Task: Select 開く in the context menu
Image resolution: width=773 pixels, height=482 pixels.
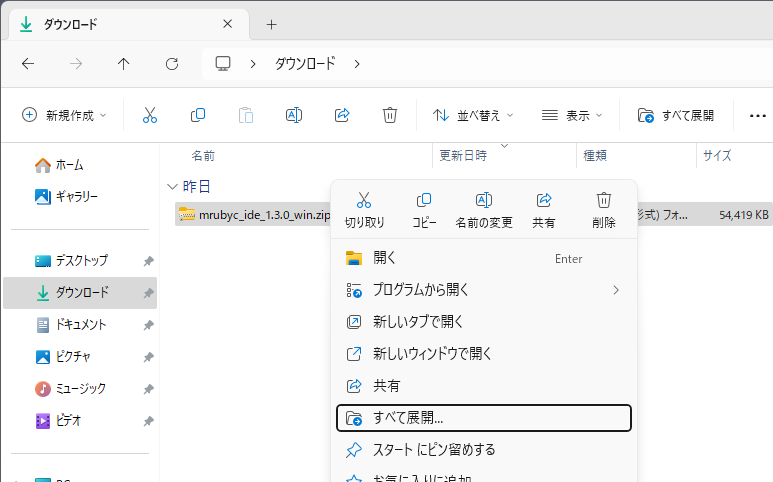Action: point(484,258)
